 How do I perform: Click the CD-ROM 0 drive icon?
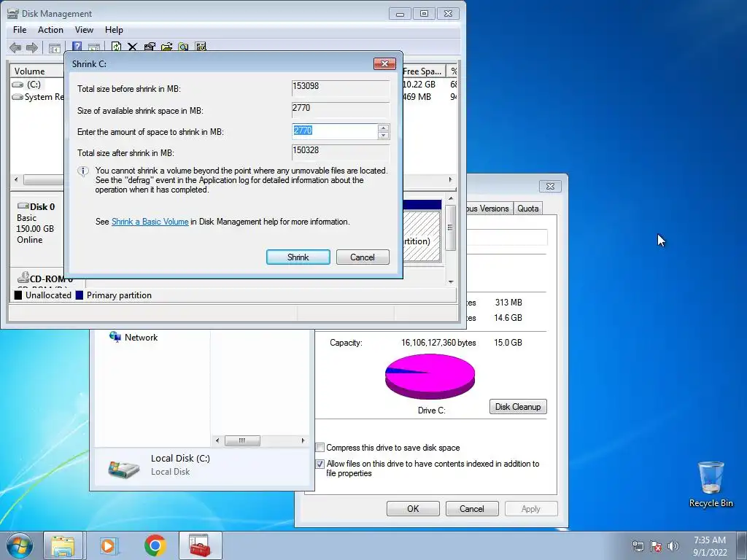[23, 276]
